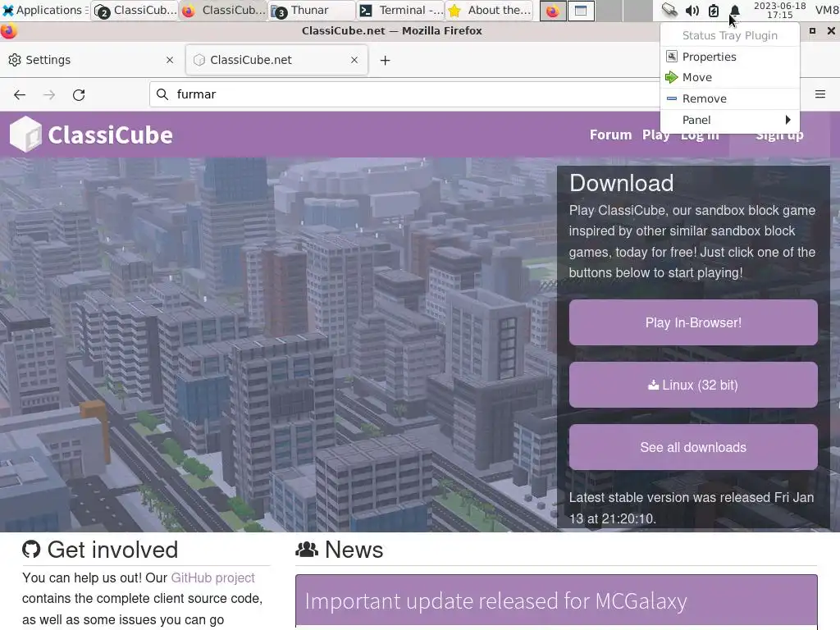840x630 pixels.
Task: Open the Applications menu in the panel
Action: (44, 10)
